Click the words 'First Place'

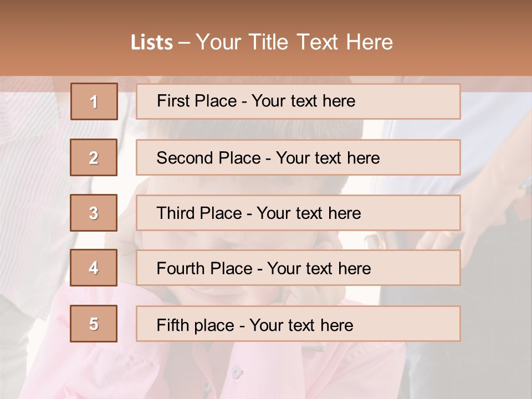[x=197, y=101]
